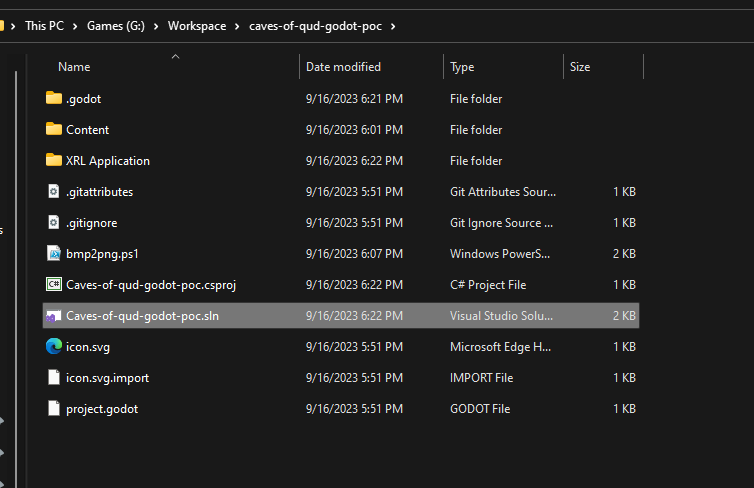The width and height of the screenshot is (754, 488).
Task: Select the Microsoft Edge icon.svg icon
Action: pyautogui.click(x=54, y=346)
